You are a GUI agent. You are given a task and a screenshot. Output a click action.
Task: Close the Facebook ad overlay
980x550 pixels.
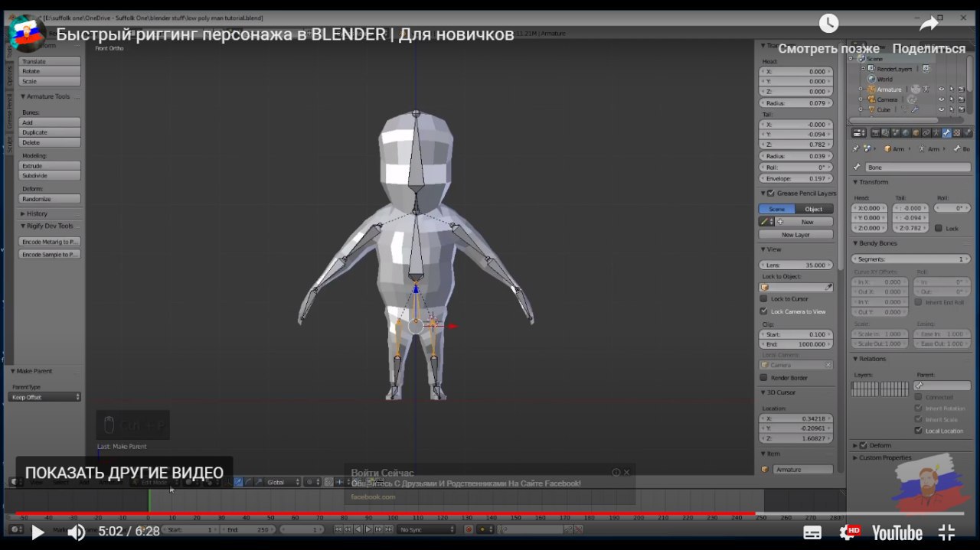[626, 473]
